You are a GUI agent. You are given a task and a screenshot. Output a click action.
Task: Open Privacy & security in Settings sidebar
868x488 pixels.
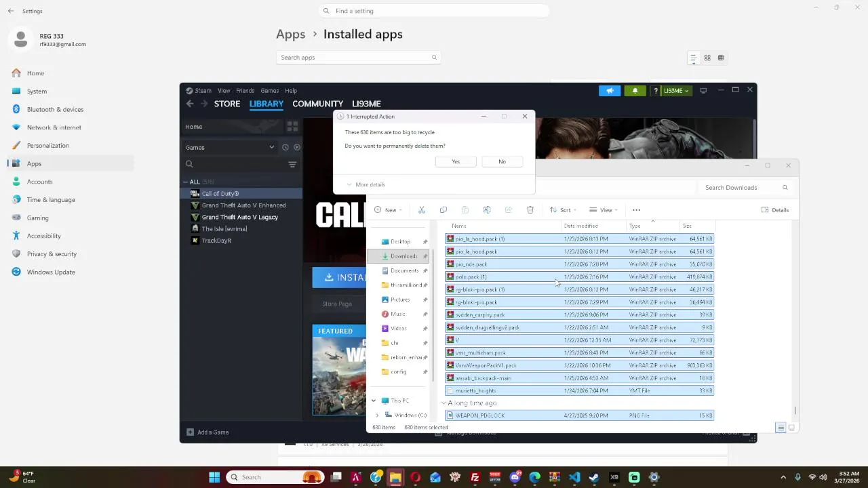coord(52,254)
